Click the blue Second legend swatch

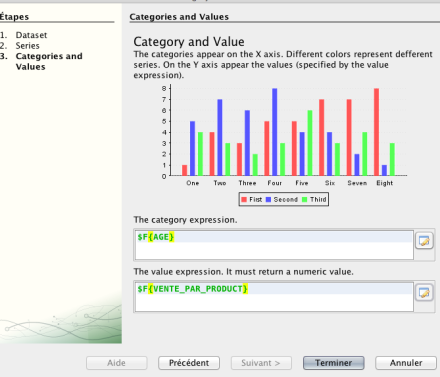coord(269,199)
